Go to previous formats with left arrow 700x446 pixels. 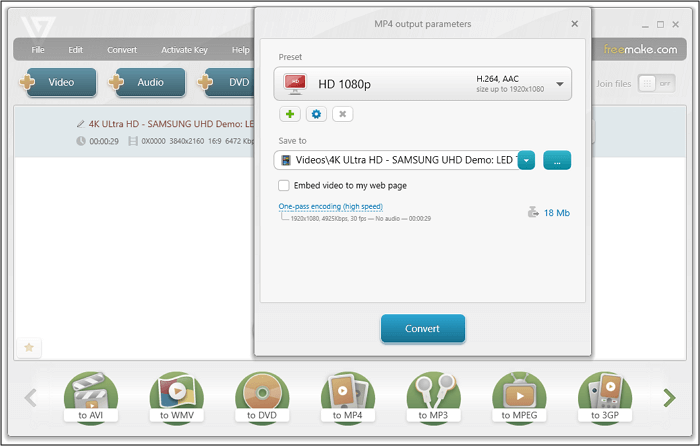tap(30, 398)
